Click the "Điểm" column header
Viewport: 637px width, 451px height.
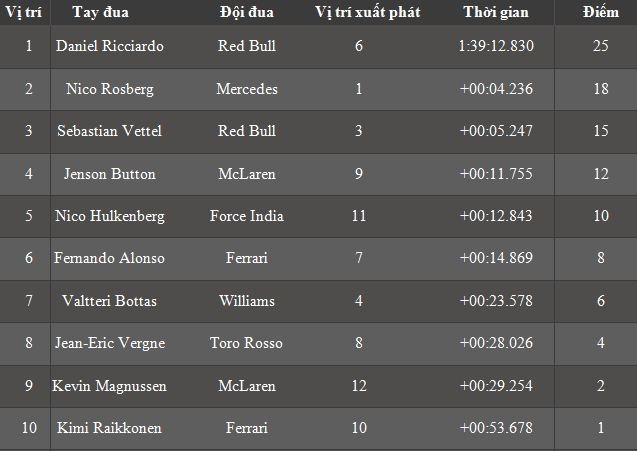599,13
